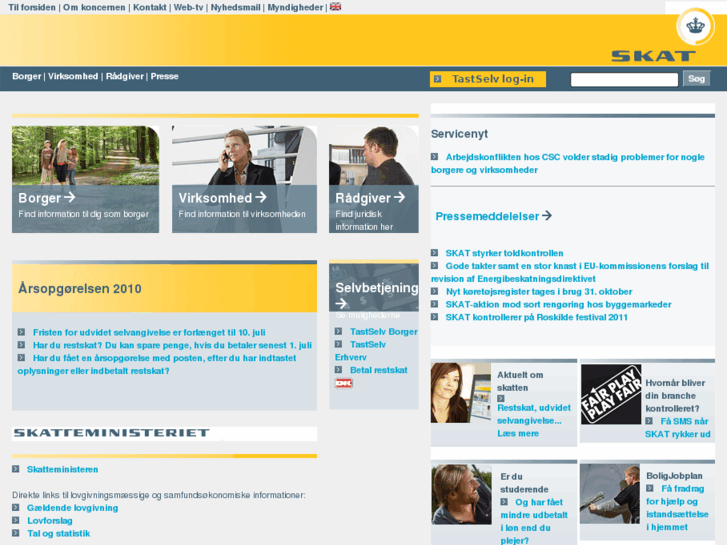Viewport: 727px width, 545px height.
Task: Open Kontakt in top menu
Action: [x=150, y=7]
